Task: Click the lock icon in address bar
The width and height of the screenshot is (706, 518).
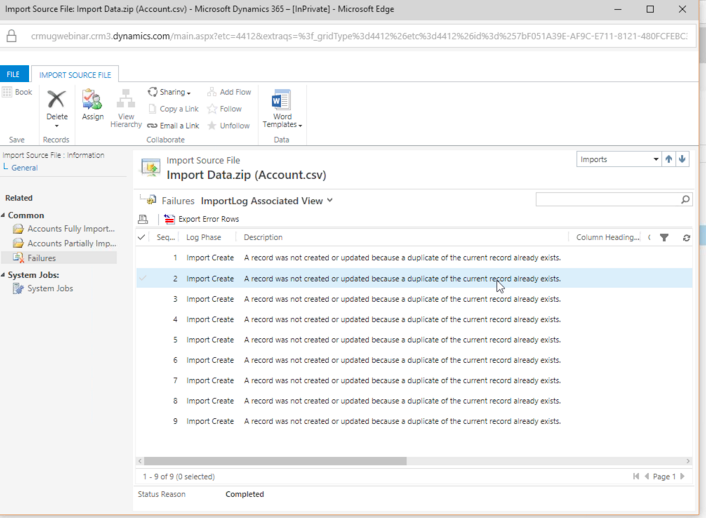Action: coord(12,36)
